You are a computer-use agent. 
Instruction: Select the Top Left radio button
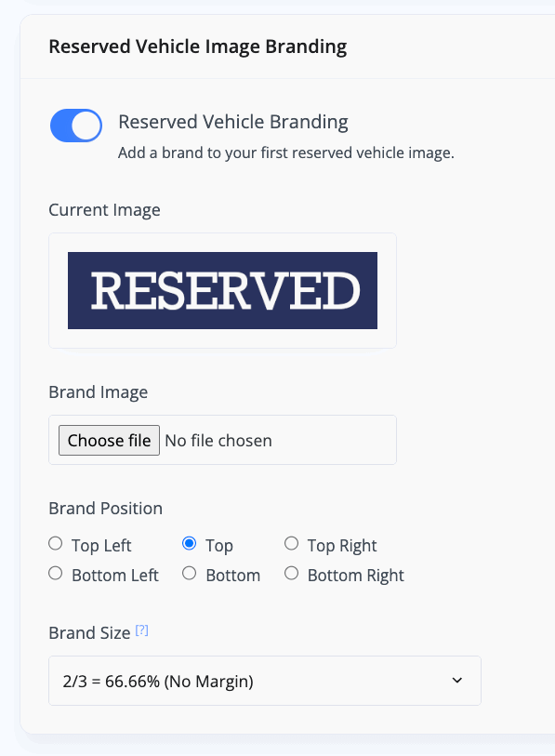click(56, 543)
